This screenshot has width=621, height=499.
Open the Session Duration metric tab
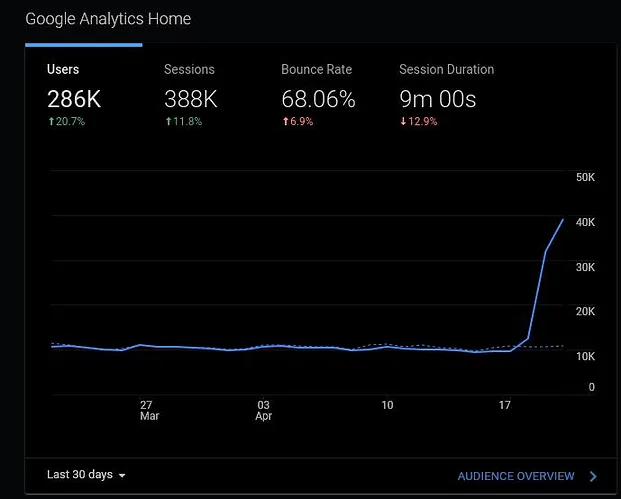[x=446, y=95]
